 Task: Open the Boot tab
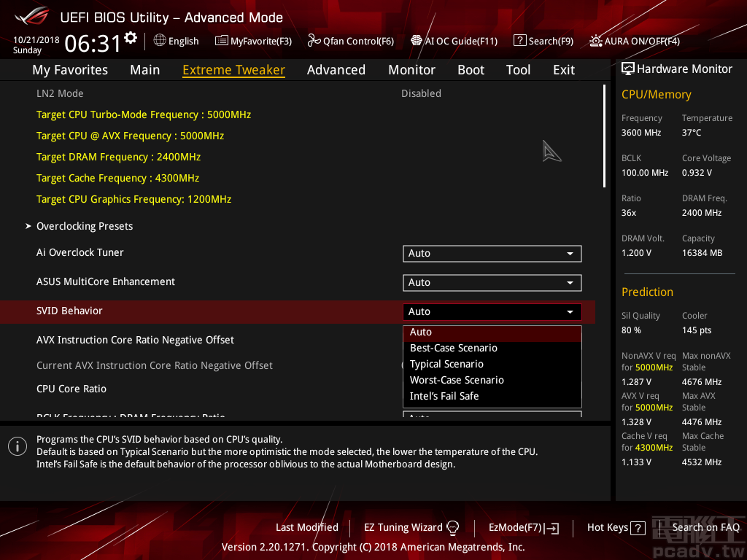(x=471, y=70)
